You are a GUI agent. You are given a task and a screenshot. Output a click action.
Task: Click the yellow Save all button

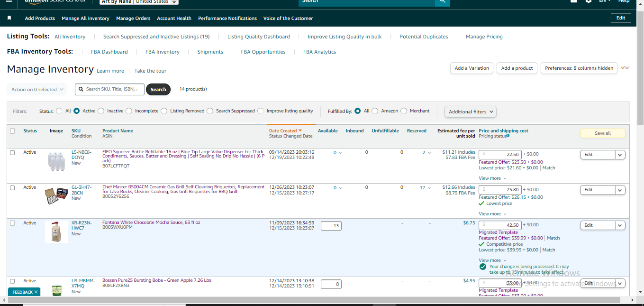click(603, 133)
